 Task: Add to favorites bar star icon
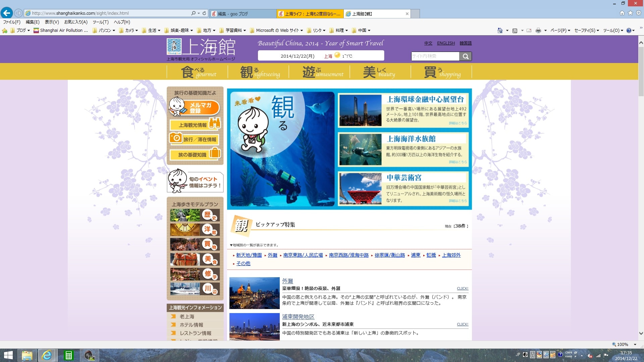pos(5,31)
